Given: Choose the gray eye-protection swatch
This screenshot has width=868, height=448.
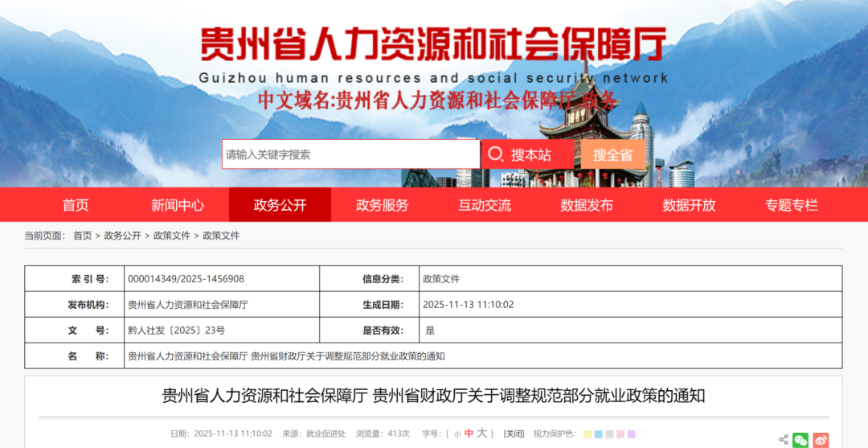Looking at the screenshot, I should tap(610, 434).
